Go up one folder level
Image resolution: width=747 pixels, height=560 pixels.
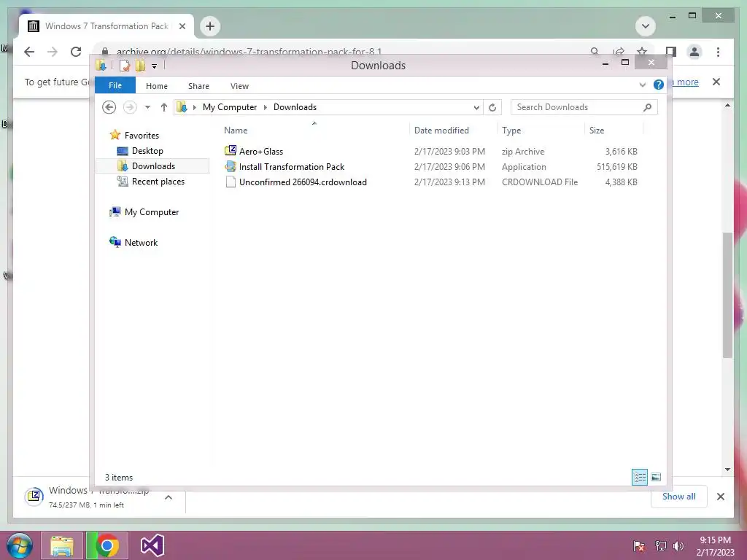(164, 107)
